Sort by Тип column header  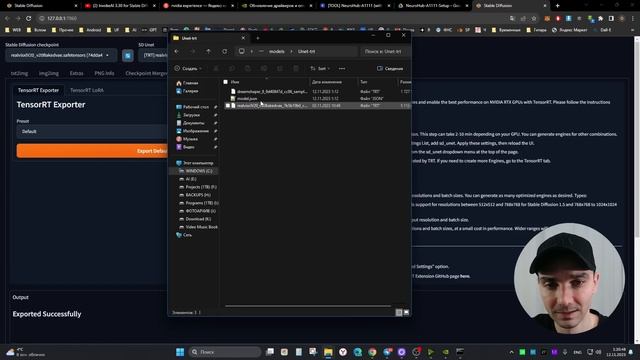[363, 82]
